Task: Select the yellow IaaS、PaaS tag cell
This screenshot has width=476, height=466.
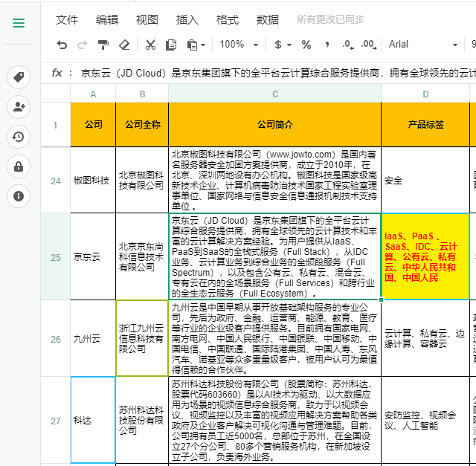Action: tap(425, 256)
